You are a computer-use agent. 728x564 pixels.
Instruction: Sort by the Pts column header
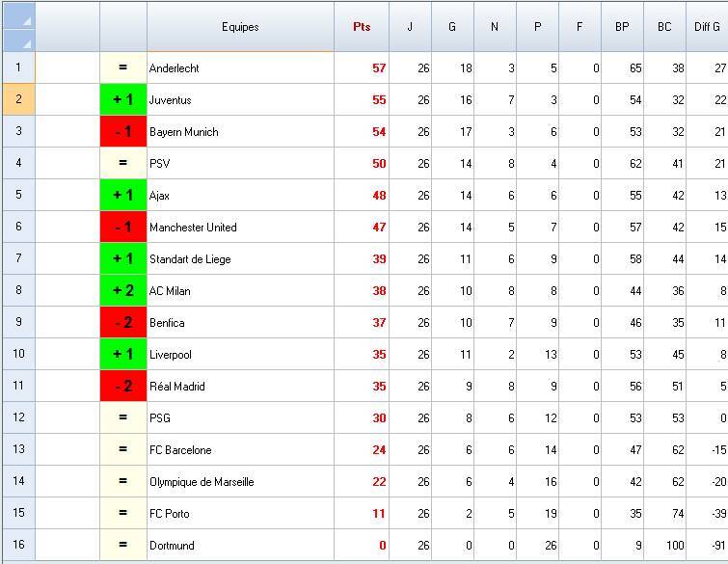362,27
